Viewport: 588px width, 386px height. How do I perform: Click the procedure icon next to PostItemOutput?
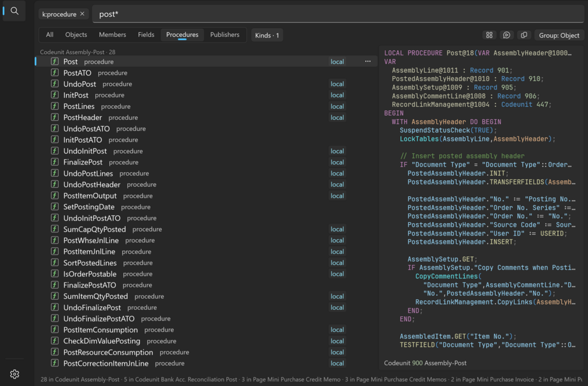click(55, 196)
